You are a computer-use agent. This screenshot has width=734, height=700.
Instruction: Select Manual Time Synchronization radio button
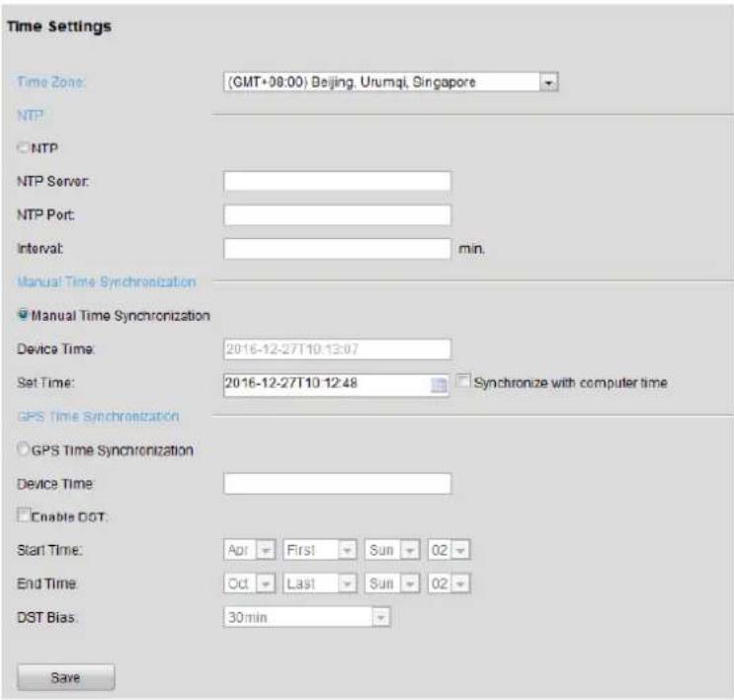tap(23, 315)
